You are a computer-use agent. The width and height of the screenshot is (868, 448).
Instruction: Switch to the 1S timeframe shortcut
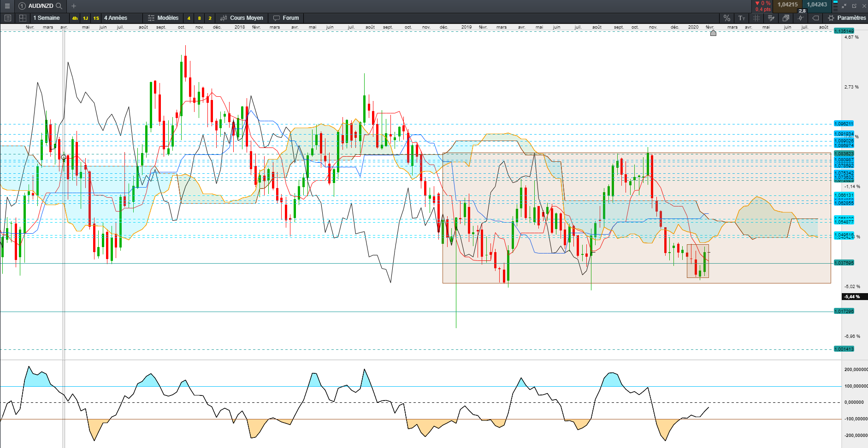(96, 18)
